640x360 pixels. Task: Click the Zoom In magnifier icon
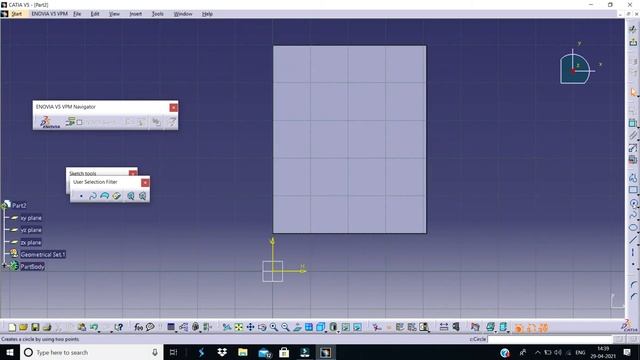pos(273,327)
